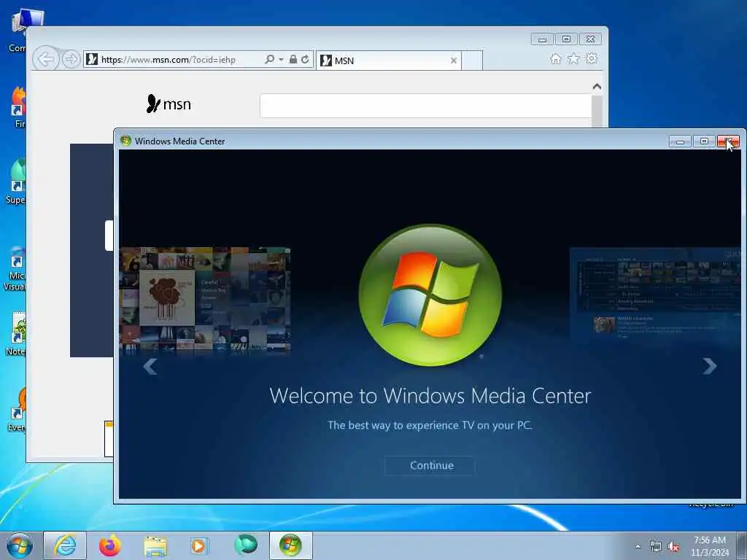747x560 pixels.
Task: Open Tools gear in Internet Explorer
Action: [592, 58]
